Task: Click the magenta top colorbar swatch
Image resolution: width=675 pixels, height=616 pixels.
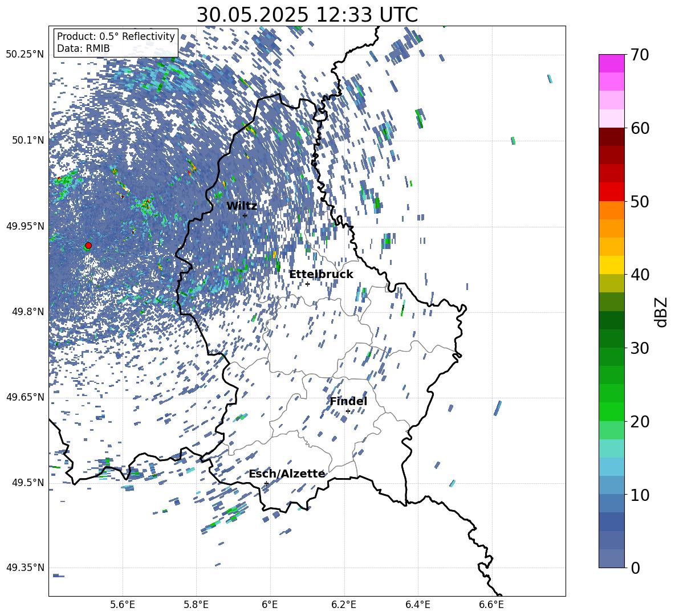Action: pyautogui.click(x=612, y=63)
